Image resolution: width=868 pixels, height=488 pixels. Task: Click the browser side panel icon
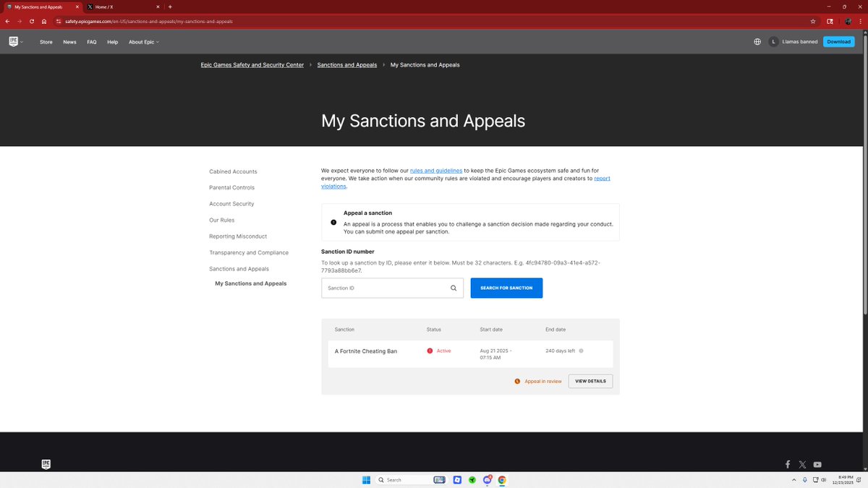click(830, 21)
